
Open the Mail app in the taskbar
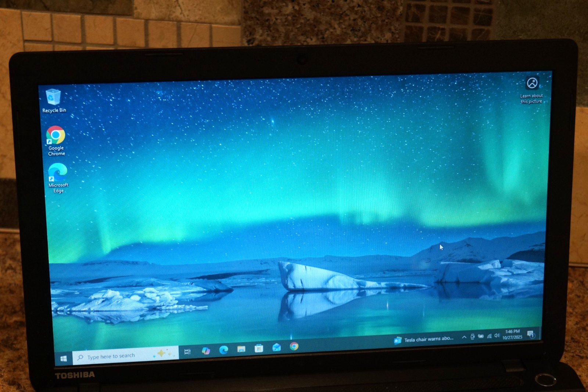coord(276,347)
